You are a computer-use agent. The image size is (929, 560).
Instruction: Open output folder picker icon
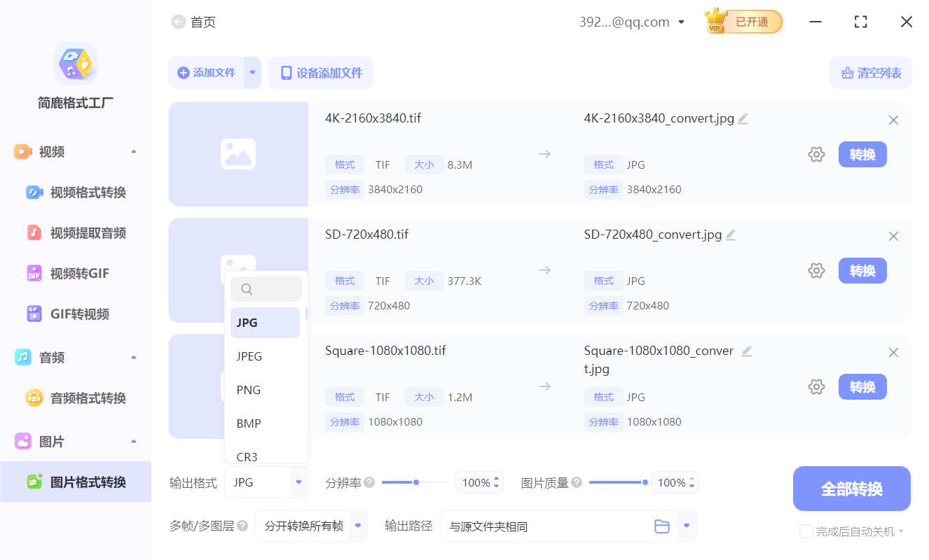(662, 526)
